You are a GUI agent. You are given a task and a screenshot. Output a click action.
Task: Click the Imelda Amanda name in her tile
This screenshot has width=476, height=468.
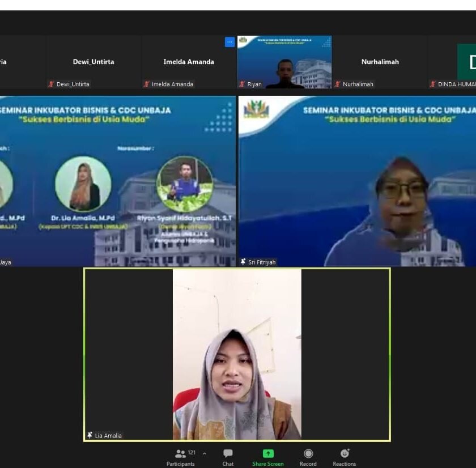point(189,62)
